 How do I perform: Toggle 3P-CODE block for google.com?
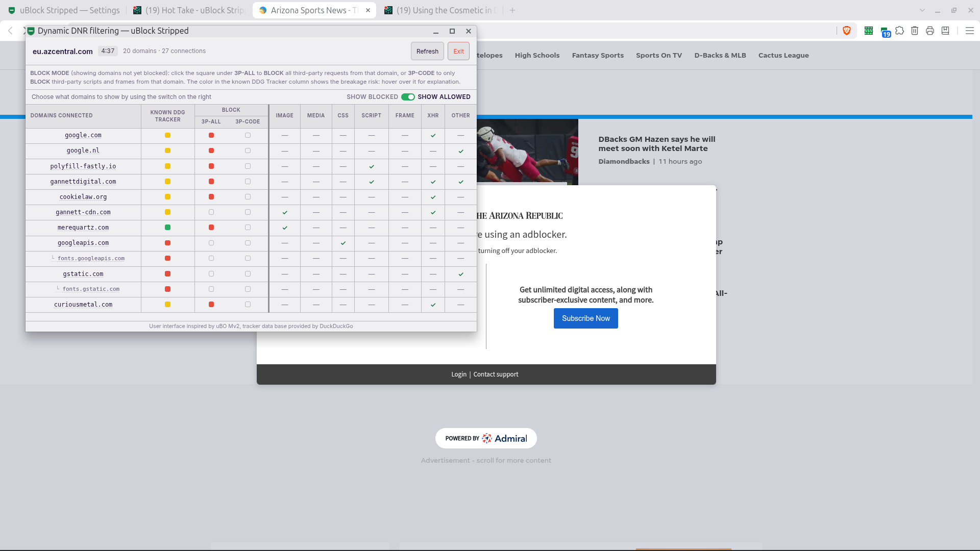(x=248, y=136)
